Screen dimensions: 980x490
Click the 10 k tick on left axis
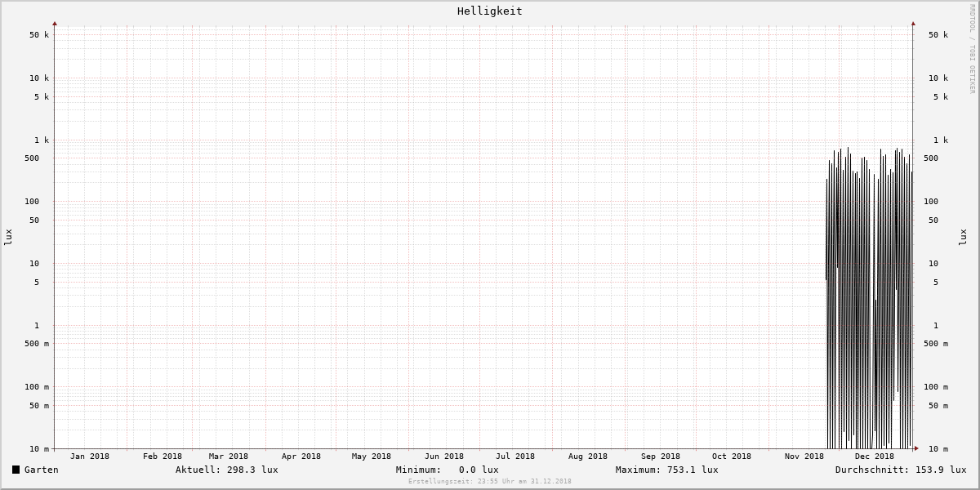(x=40, y=78)
